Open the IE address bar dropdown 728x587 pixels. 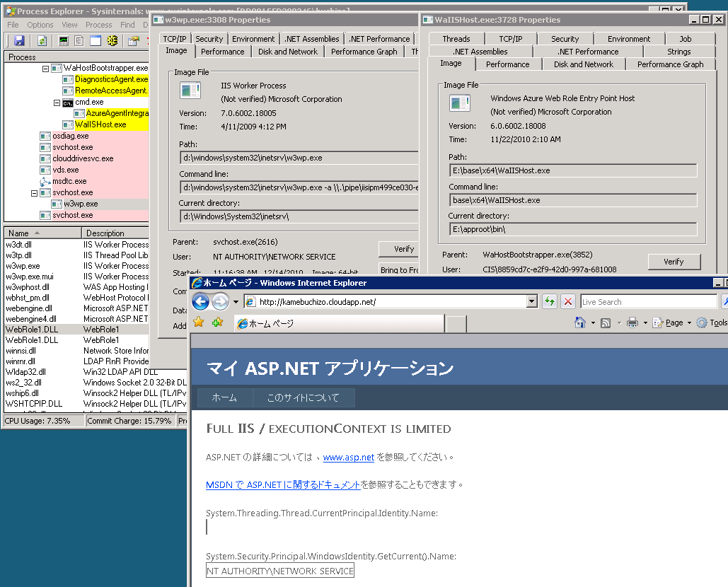point(532,302)
